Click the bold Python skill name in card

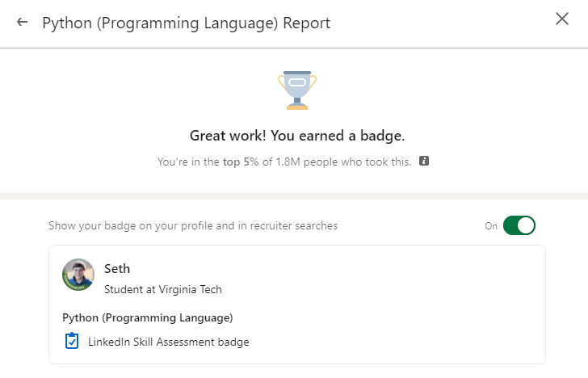click(148, 317)
